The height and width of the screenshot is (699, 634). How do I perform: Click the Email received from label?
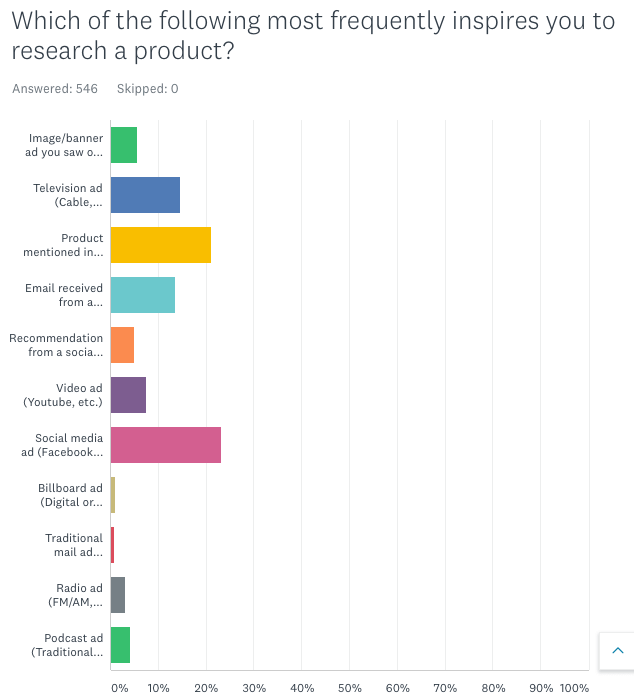(x=64, y=295)
